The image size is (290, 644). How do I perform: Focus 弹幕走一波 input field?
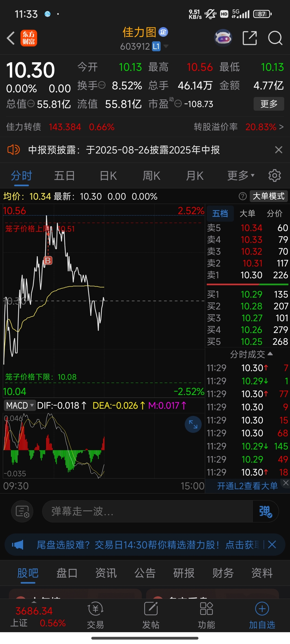(x=147, y=511)
